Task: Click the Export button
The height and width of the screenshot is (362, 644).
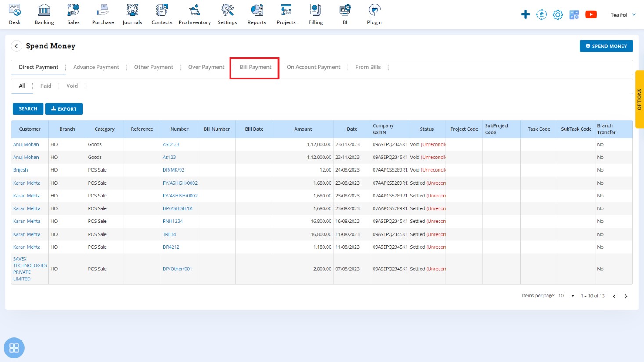Action: point(64,109)
